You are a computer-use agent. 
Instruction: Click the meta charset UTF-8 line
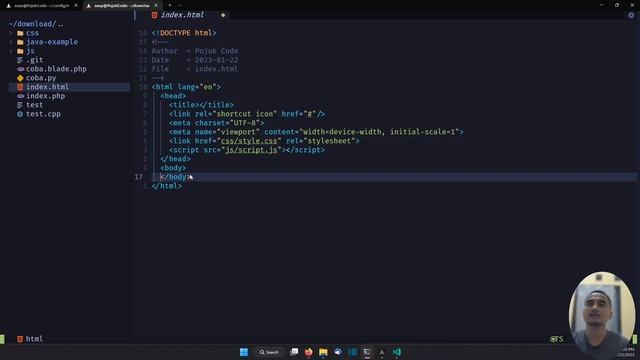pyautogui.click(x=216, y=123)
